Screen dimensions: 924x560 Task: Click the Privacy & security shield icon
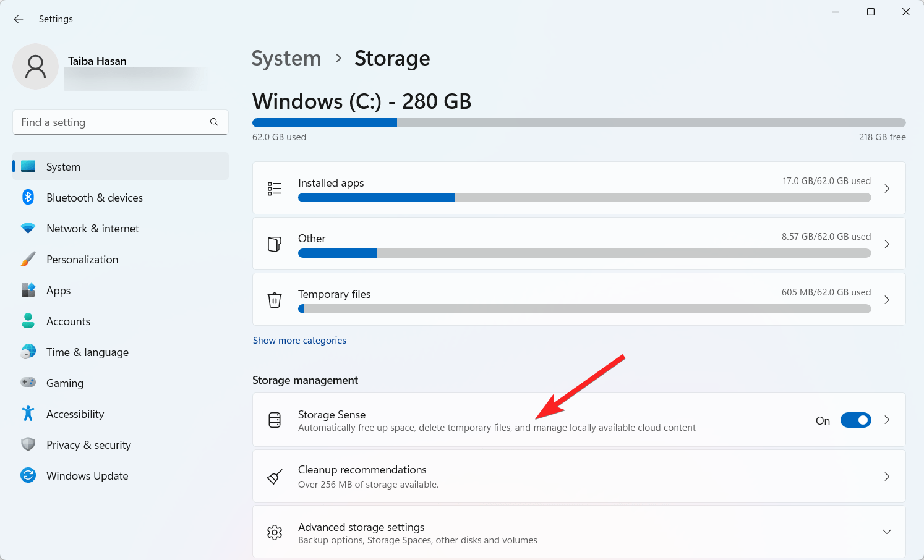pos(28,444)
